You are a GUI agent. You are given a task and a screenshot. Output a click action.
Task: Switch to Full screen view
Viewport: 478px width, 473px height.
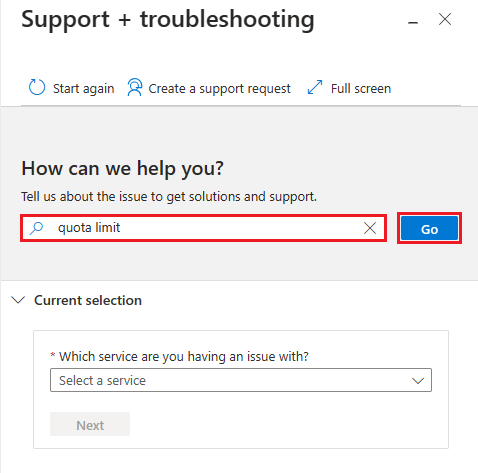click(349, 88)
